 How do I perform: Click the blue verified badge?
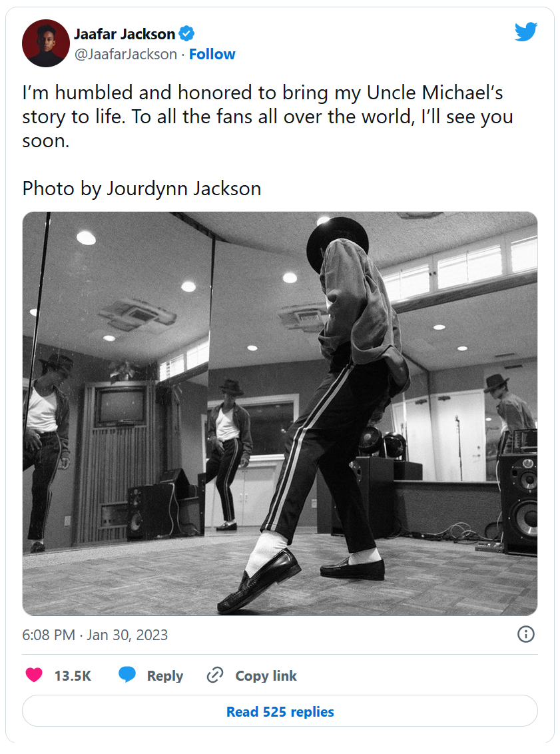187,34
